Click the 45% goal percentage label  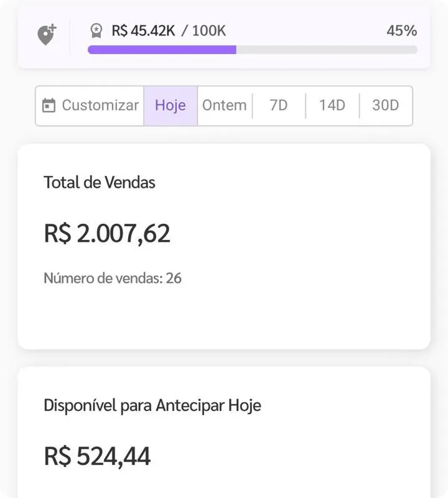401,30
